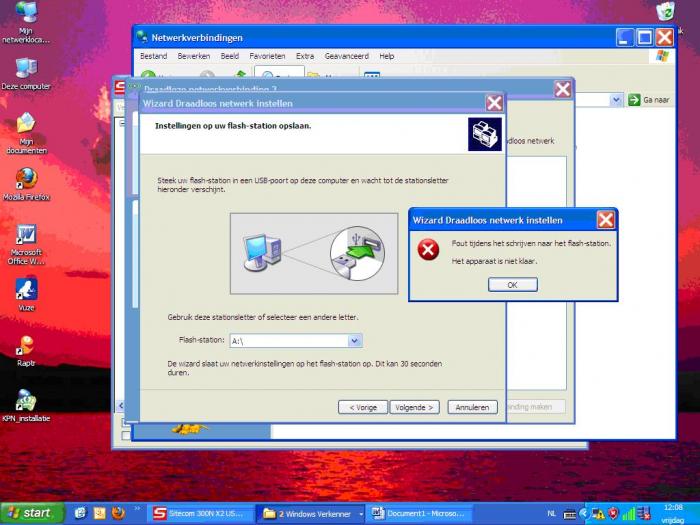This screenshot has width=700, height=525.
Task: Click the wireless signal bars tray icon
Action: [x=629, y=514]
